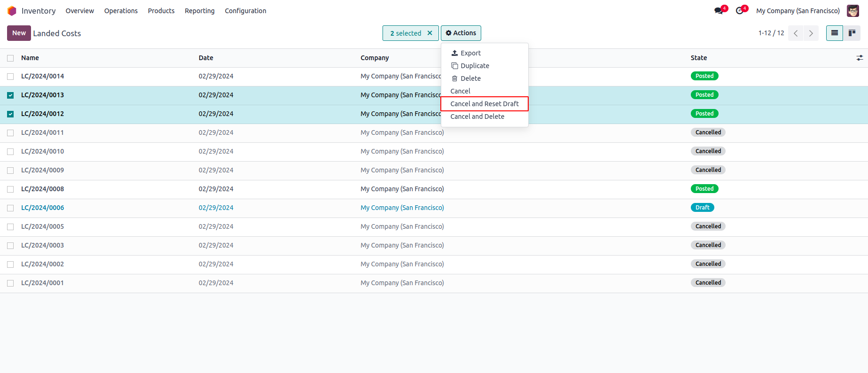Viewport: 868px width, 373px height.
Task: Go to next page arrow
Action: click(x=811, y=33)
